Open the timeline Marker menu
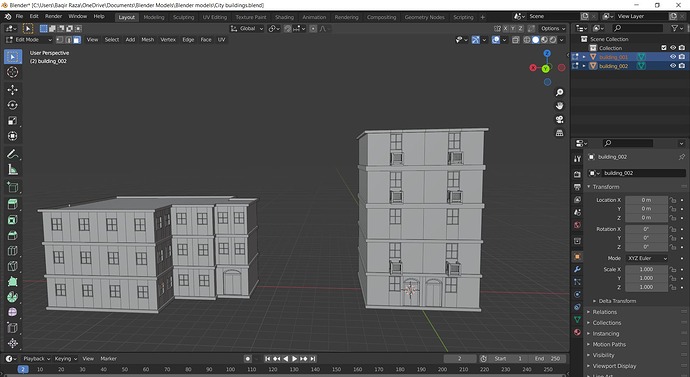690x377 pixels. [108, 359]
